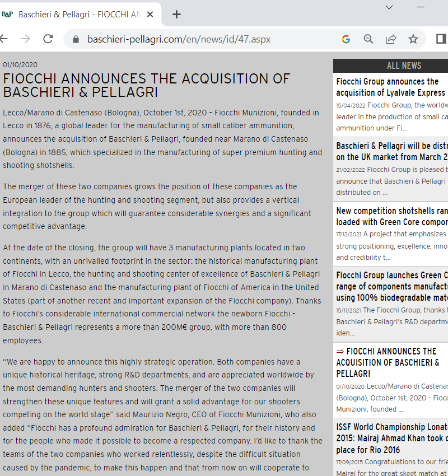
Task: Click the paragraph starting 'At the date of the closing'
Action: pyautogui.click(x=162, y=294)
